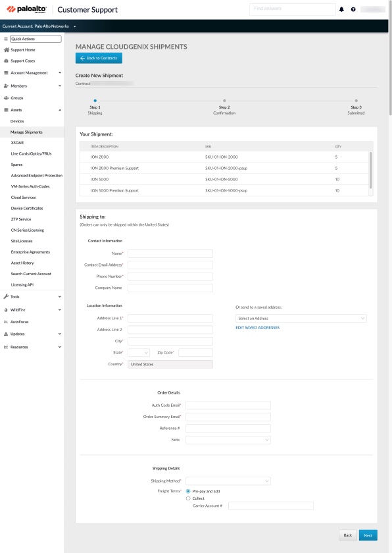Viewport: 392px width, 553px height.
Task: Click the Spares sidebar link
Action: pos(16,165)
